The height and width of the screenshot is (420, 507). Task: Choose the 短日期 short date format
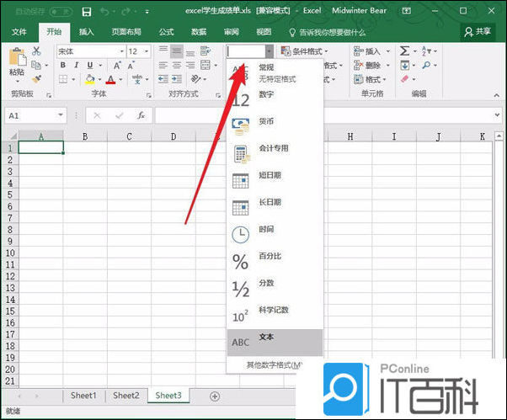click(275, 181)
